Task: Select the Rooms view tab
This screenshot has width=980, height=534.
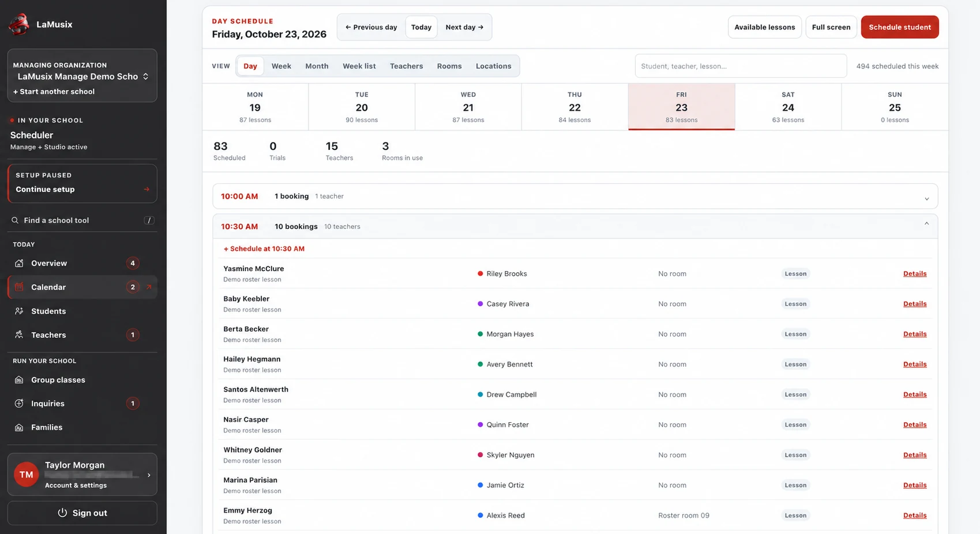Action: click(x=449, y=66)
